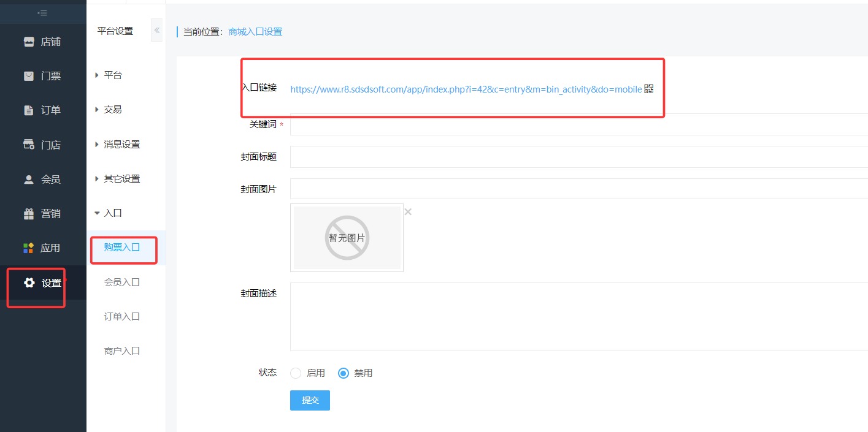Click the 门店 store icon
Screen dimensions: 868x432
pos(29,145)
